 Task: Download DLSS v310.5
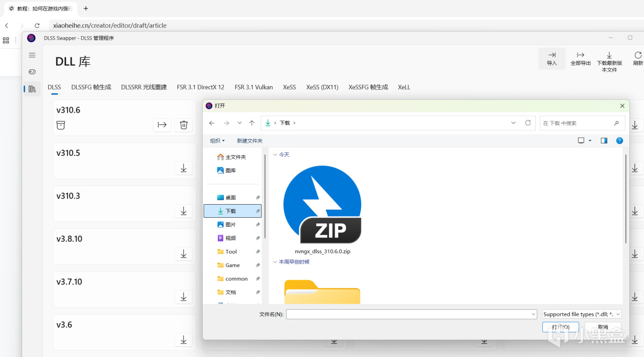[184, 168]
